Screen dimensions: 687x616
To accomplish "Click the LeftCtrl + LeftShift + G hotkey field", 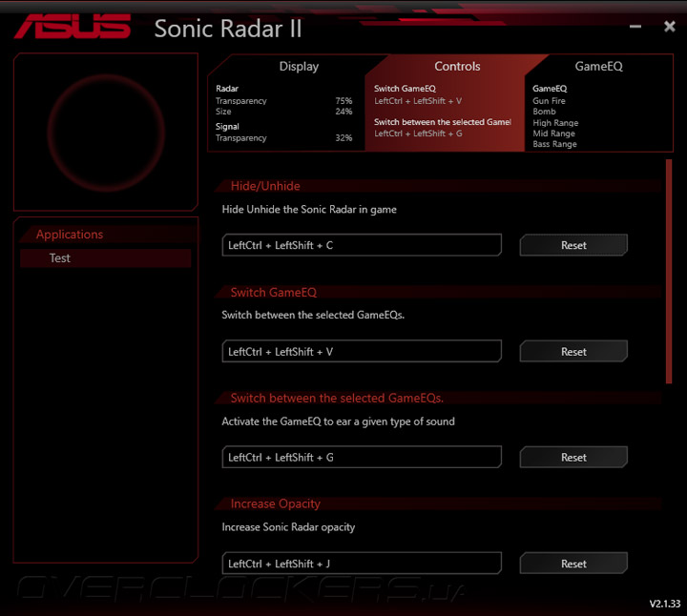I will pyautogui.click(x=362, y=458).
